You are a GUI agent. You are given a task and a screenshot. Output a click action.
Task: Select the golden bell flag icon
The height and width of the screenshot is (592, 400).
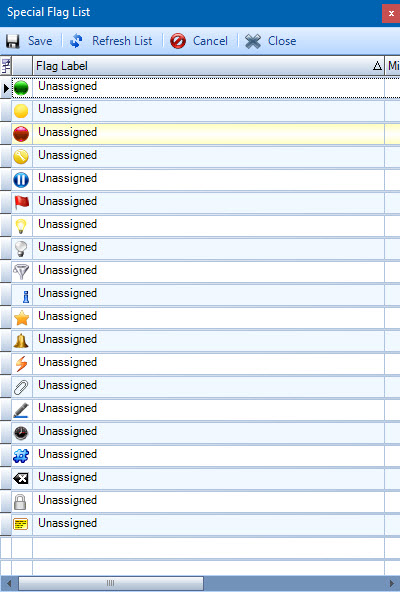21,341
